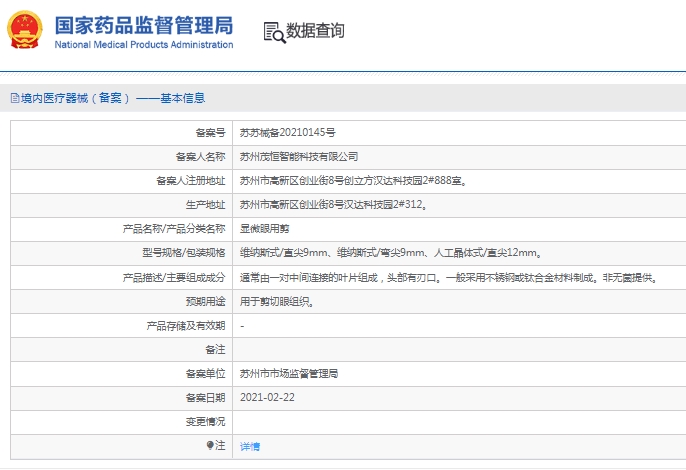This screenshot has width=686, height=470.
Task: Click National Medical Products Administration text
Action: coord(144,45)
